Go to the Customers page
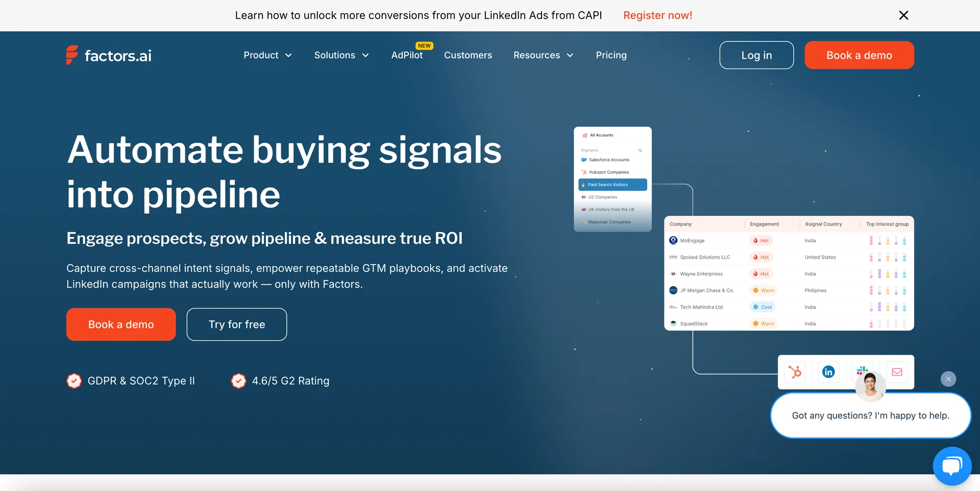980x491 pixels. pos(468,55)
